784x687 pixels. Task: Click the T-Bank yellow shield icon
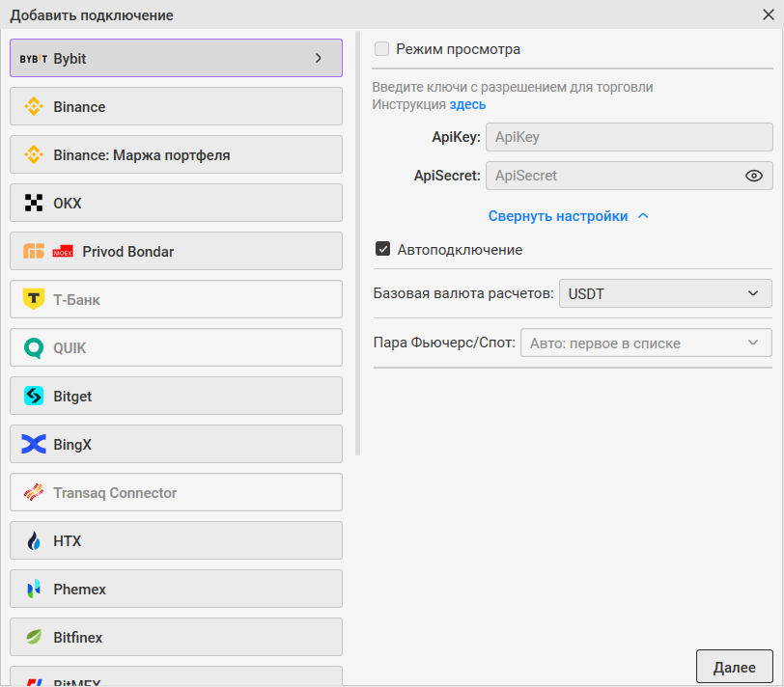(34, 299)
